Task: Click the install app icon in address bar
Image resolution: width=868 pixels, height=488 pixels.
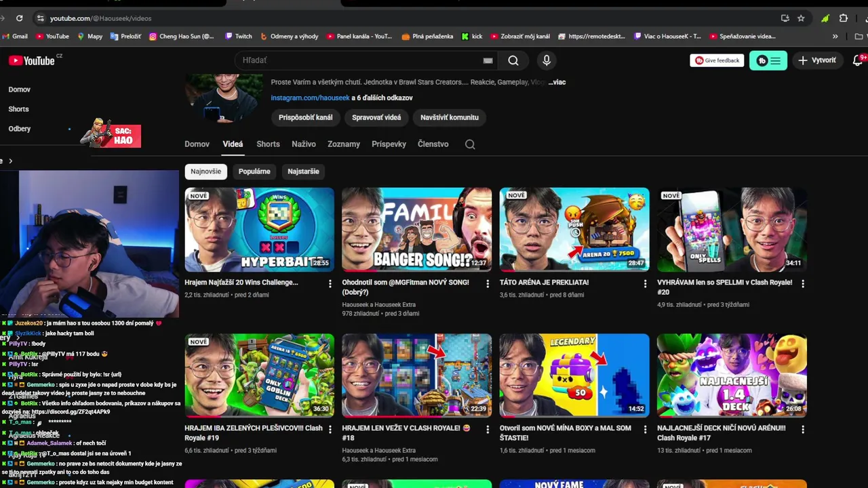Action: (x=785, y=18)
